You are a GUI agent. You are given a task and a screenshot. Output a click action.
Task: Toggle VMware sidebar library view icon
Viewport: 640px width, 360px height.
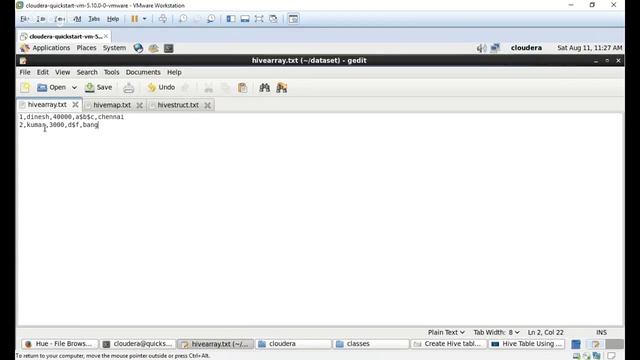point(231,19)
